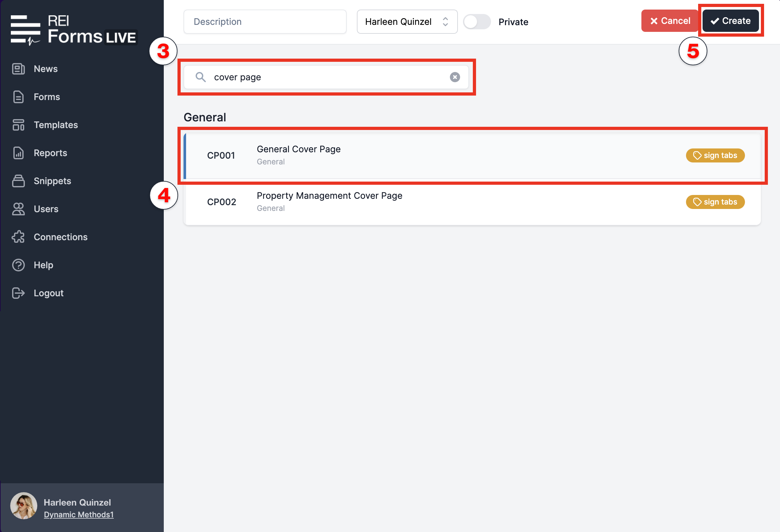The height and width of the screenshot is (532, 780).
Task: Click the Forms document icon
Action: point(18,97)
